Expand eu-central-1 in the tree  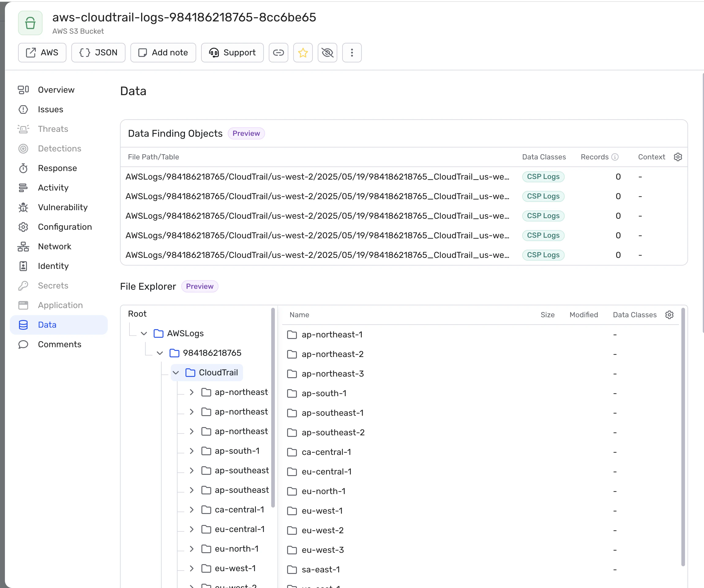pyautogui.click(x=191, y=529)
